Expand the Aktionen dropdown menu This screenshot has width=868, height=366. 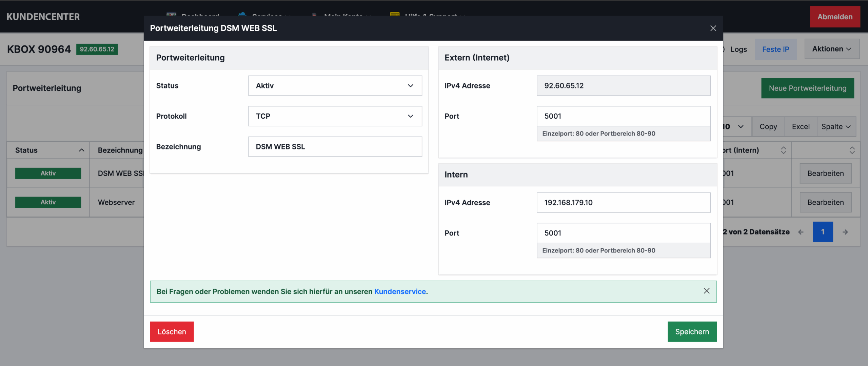tap(831, 49)
